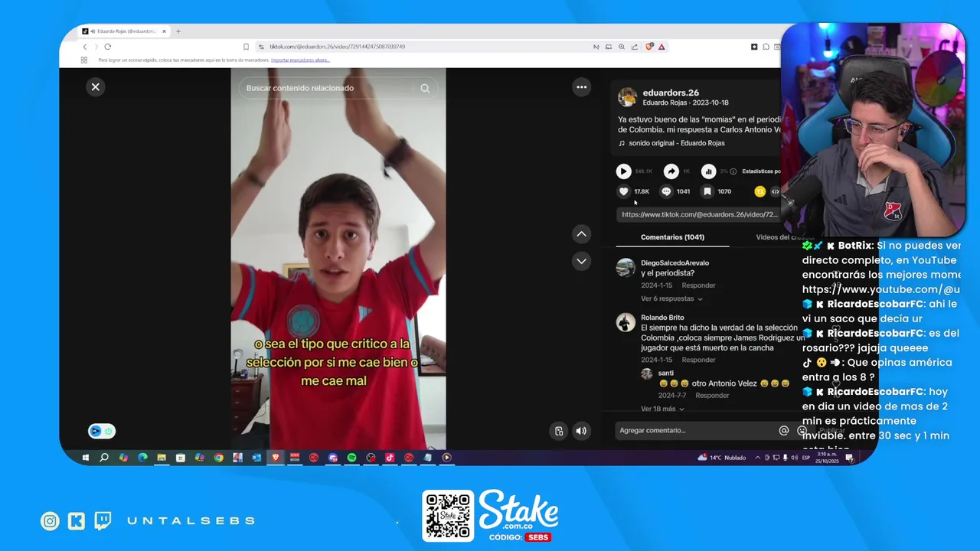Screen dimensions: 980x551
Task: Click Importar marcadores ahora link
Action: click(x=300, y=60)
